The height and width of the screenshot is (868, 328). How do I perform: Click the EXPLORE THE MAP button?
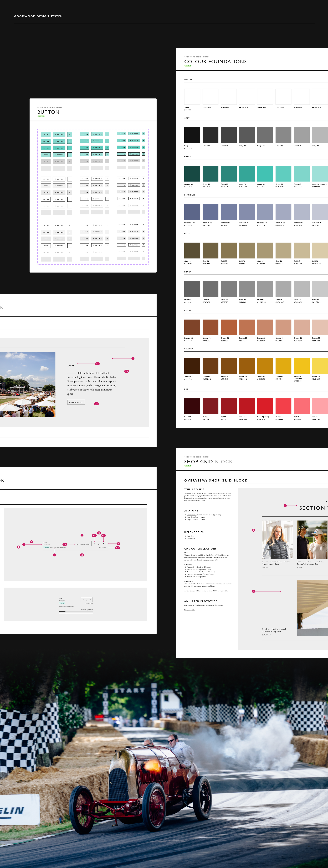76,402
